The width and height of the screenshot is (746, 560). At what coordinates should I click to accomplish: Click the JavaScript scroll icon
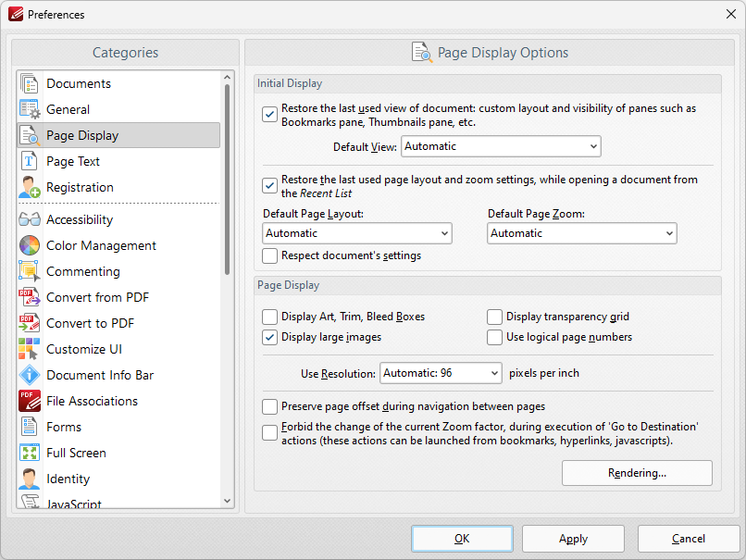30,501
